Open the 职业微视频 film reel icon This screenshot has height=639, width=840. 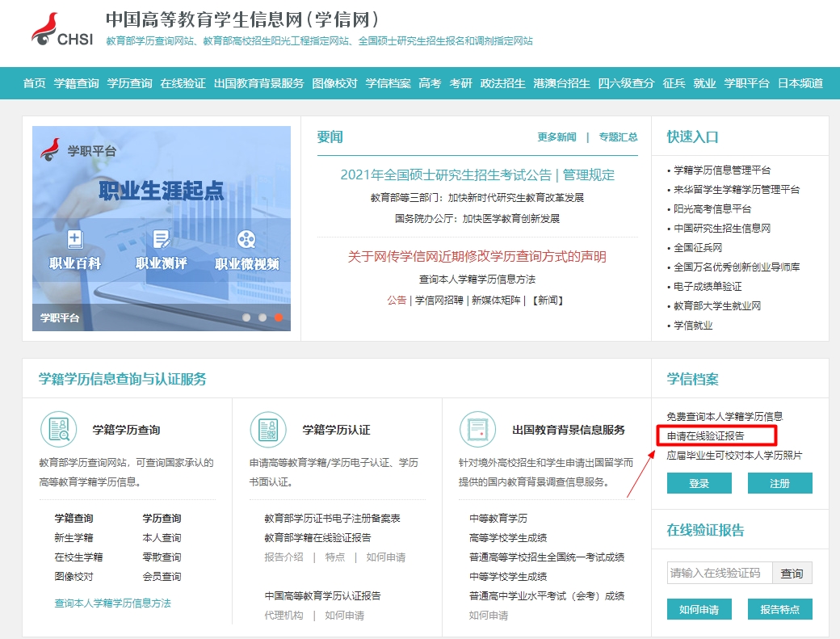246,239
